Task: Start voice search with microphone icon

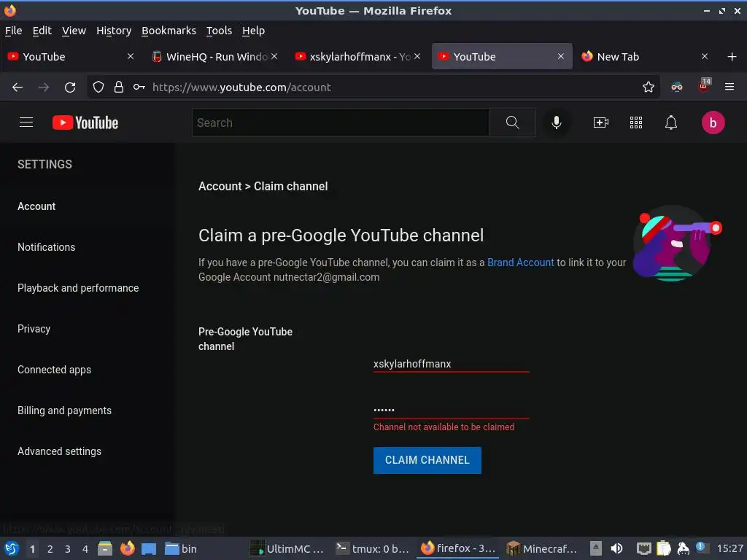Action: click(x=556, y=122)
